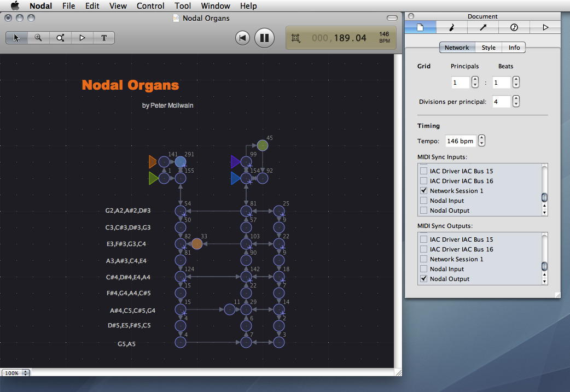Select the player triangle tool
570x392 pixels.
(x=82, y=38)
